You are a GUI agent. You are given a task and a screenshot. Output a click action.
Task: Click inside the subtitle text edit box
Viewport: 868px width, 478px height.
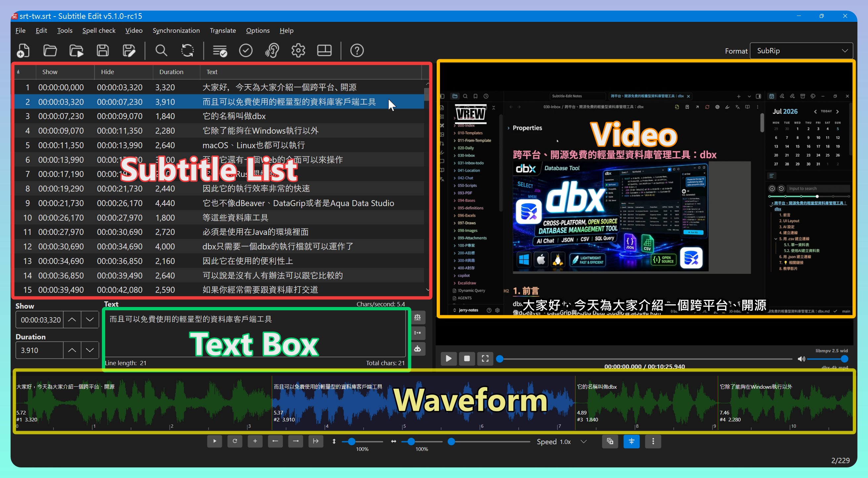click(x=255, y=333)
